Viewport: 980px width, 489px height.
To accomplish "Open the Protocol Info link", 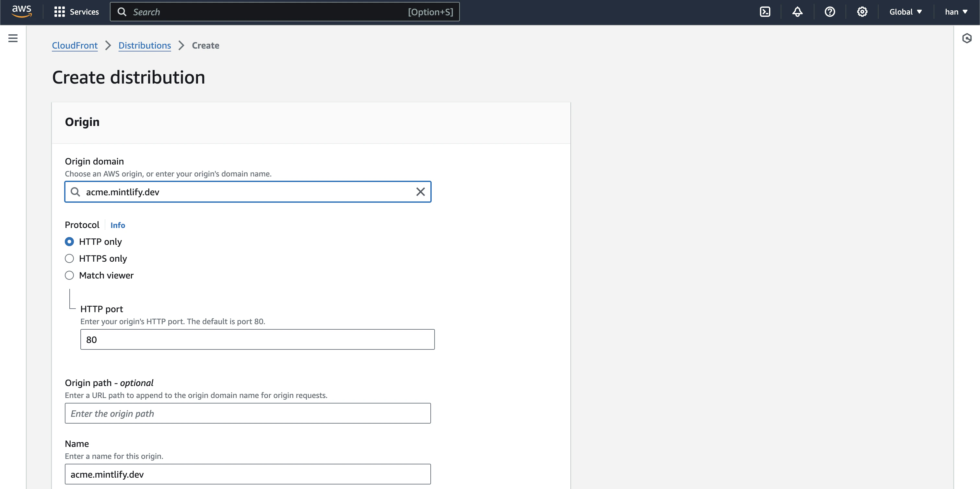I will click(118, 225).
